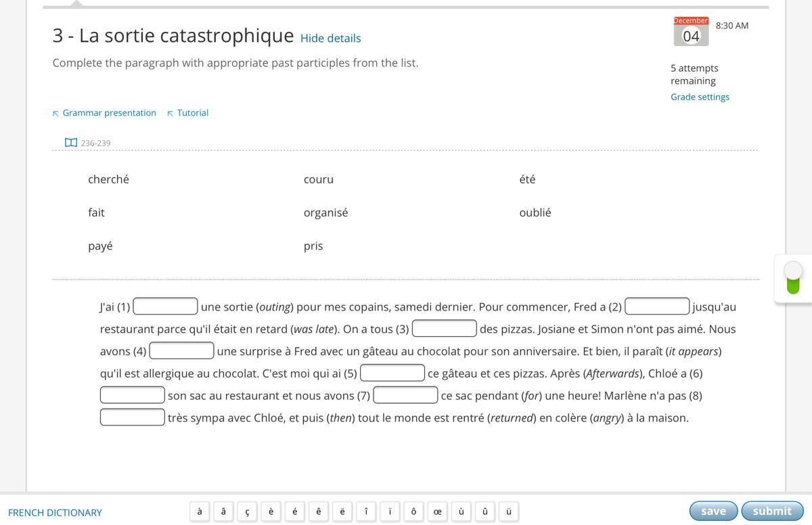Click blank (7) before 'ce sac pendant'
The image size is (812, 525).
[405, 395]
